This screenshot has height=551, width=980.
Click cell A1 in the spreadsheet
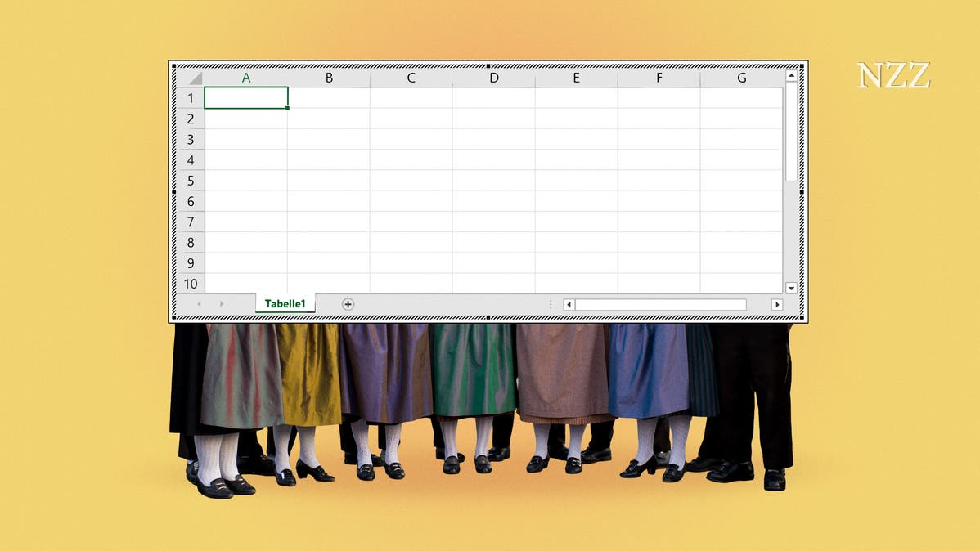[x=246, y=98]
